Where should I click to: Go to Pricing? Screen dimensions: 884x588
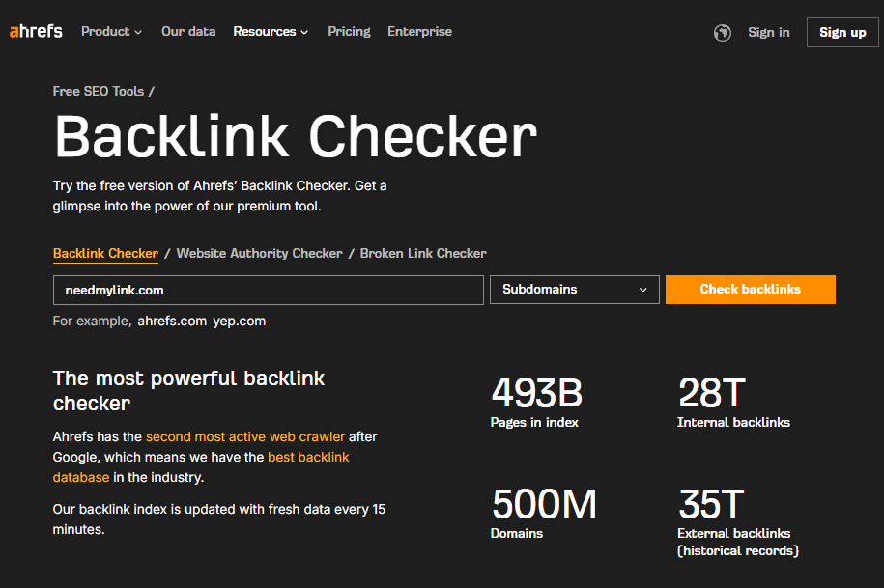click(x=349, y=32)
